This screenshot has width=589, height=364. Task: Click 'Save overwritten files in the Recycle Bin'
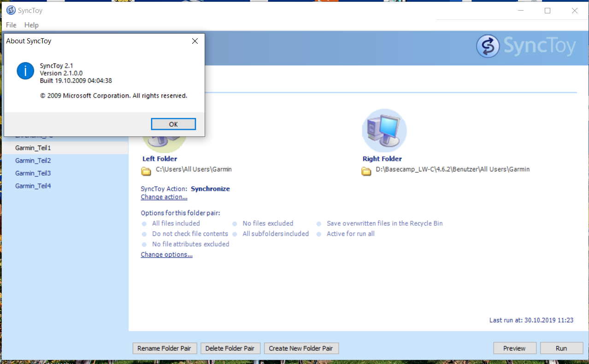385,223
